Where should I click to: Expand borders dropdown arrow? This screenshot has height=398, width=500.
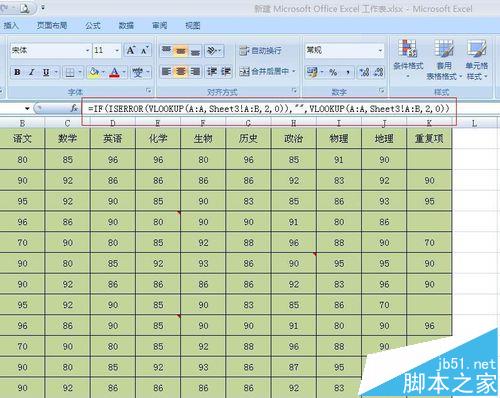click(x=80, y=72)
